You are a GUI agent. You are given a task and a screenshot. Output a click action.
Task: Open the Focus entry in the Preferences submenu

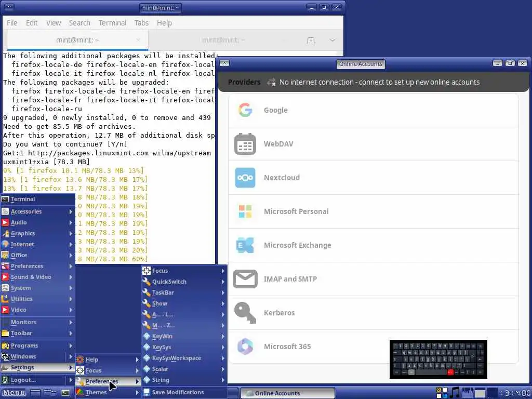pyautogui.click(x=184, y=271)
